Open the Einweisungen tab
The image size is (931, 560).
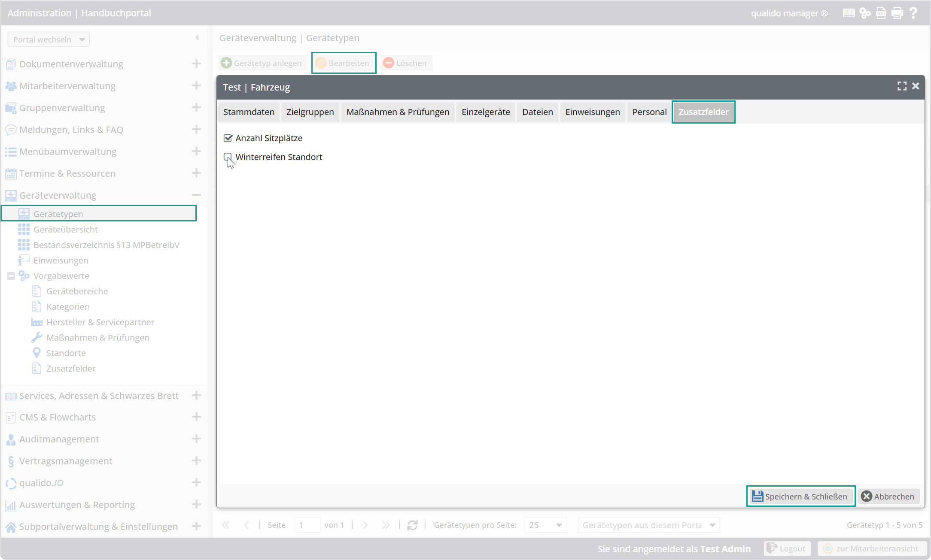[x=593, y=112]
